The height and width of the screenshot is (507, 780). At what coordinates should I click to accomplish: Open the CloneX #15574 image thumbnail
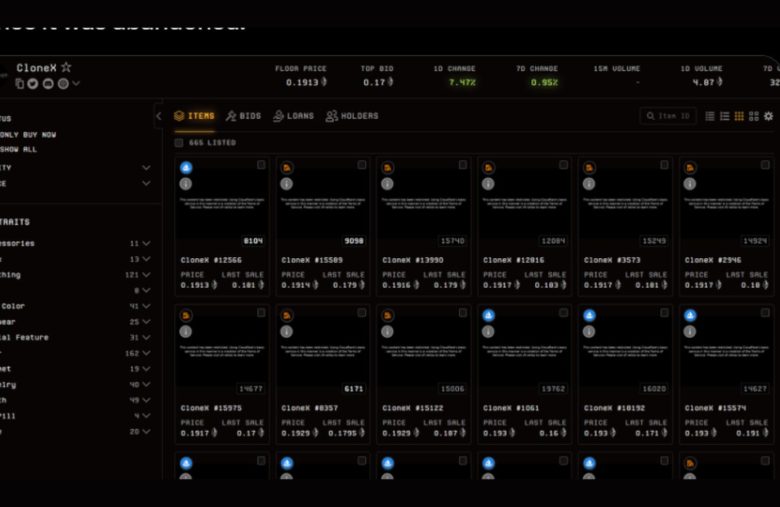click(726, 352)
